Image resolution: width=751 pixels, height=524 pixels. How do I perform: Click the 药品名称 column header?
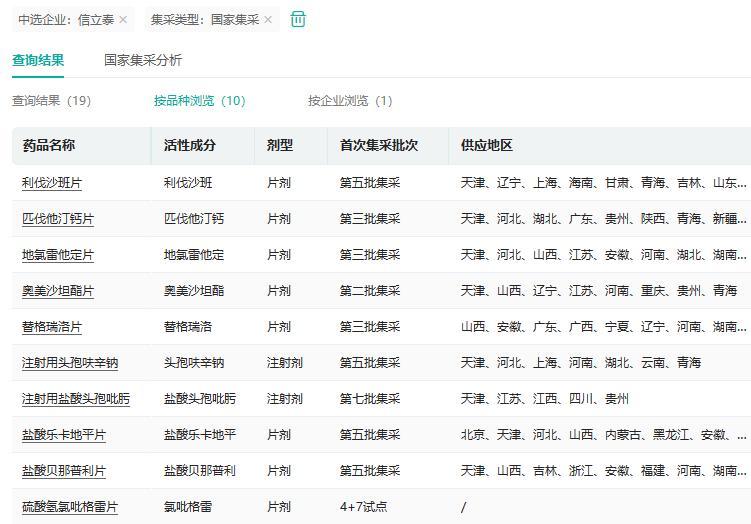click(x=48, y=145)
